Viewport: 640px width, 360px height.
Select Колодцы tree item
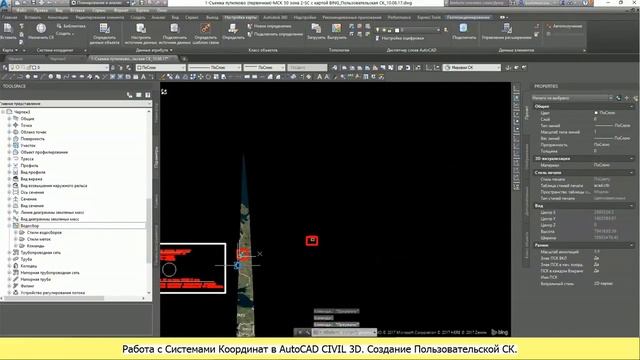(x=29, y=266)
